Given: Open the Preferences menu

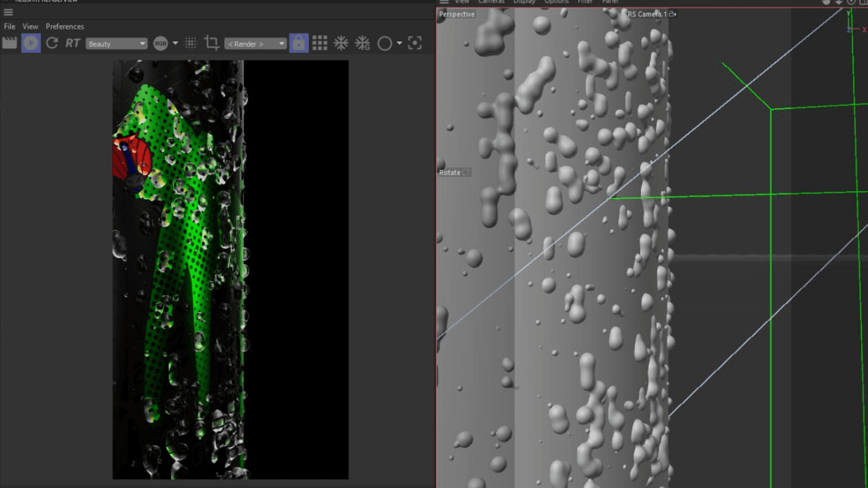Looking at the screenshot, I should pyautogui.click(x=65, y=27).
